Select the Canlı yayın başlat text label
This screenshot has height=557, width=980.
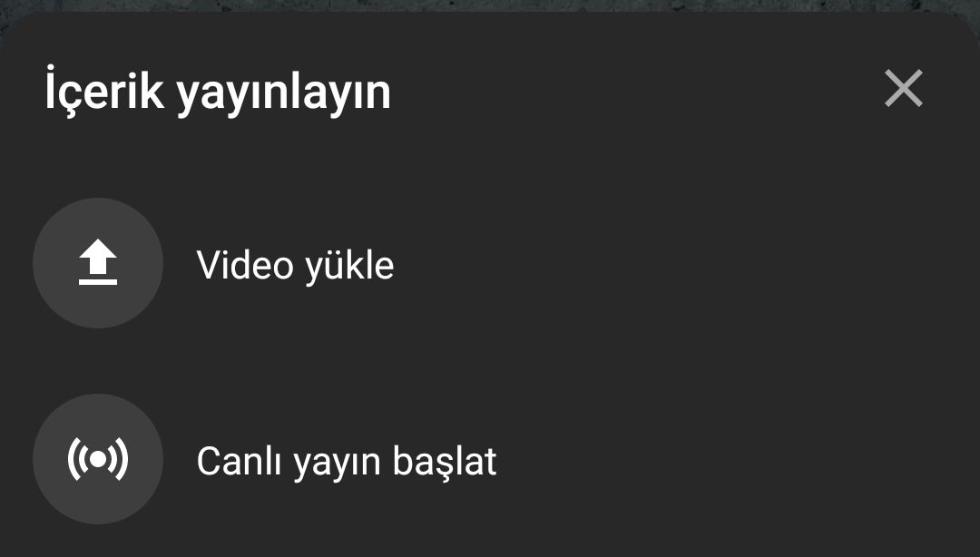pyautogui.click(x=347, y=462)
